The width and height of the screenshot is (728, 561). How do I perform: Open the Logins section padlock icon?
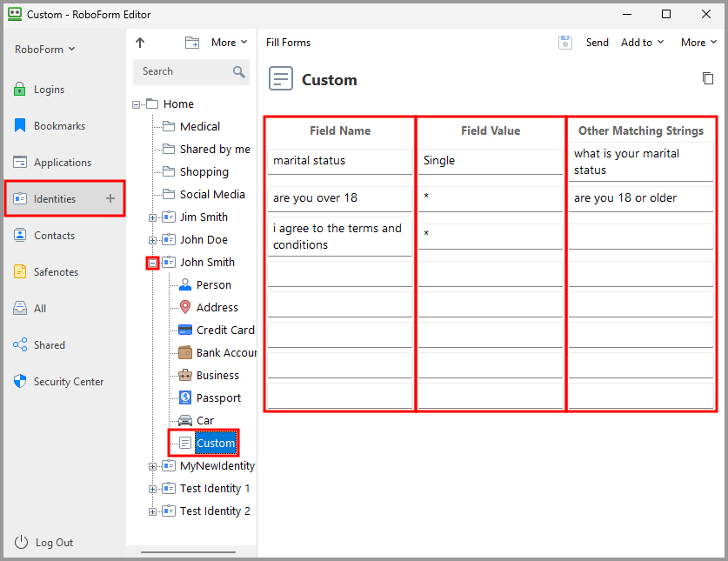click(x=19, y=89)
